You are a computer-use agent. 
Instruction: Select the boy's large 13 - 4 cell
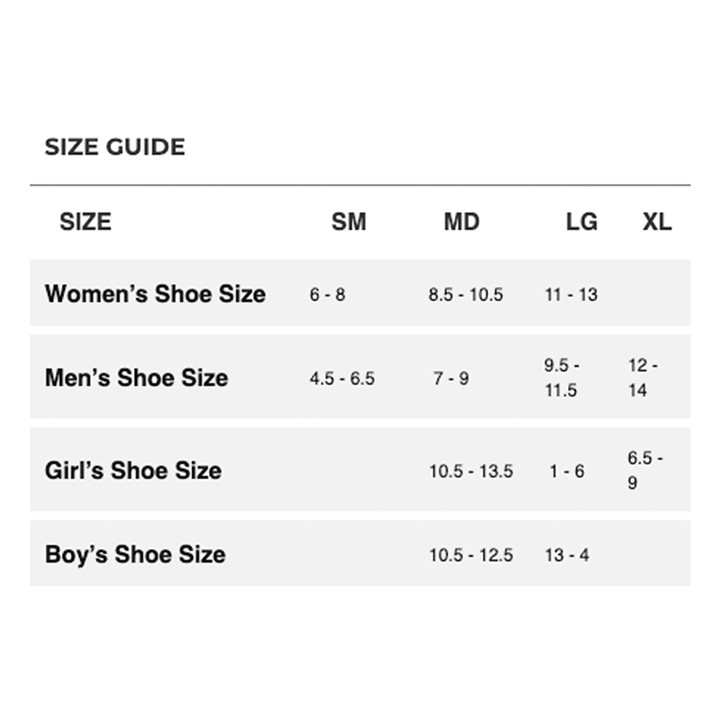coord(567,555)
